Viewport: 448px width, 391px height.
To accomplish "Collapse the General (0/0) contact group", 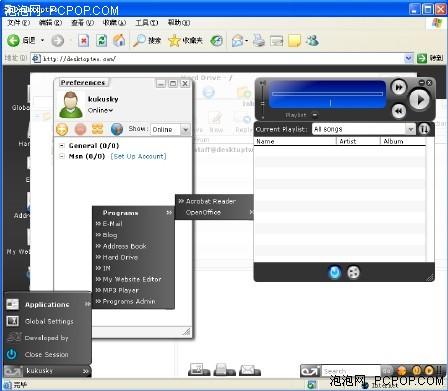I will pos(62,146).
